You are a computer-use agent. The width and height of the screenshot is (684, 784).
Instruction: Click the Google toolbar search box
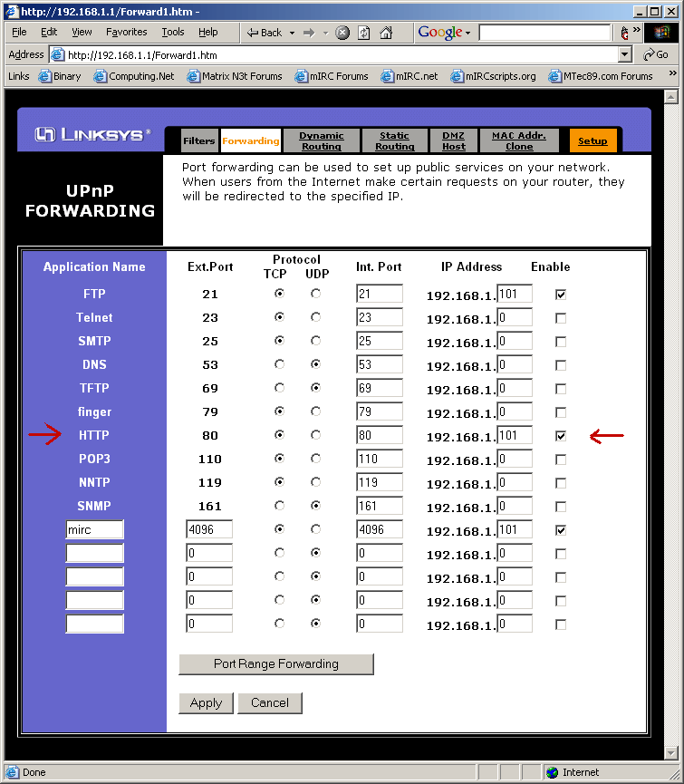pos(544,33)
